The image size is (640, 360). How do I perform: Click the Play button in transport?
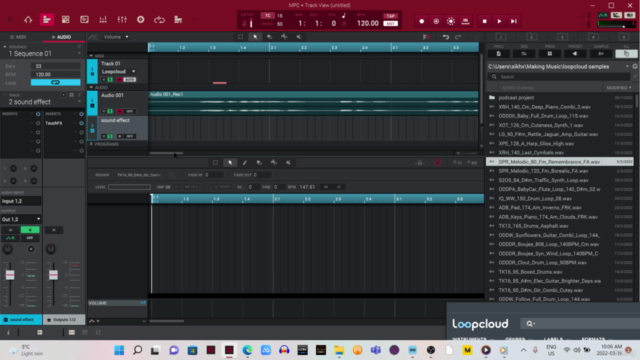pyautogui.click(x=499, y=21)
